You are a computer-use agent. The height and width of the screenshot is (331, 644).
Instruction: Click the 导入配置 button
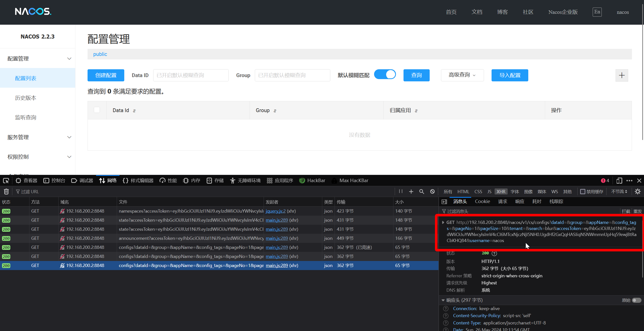(510, 75)
